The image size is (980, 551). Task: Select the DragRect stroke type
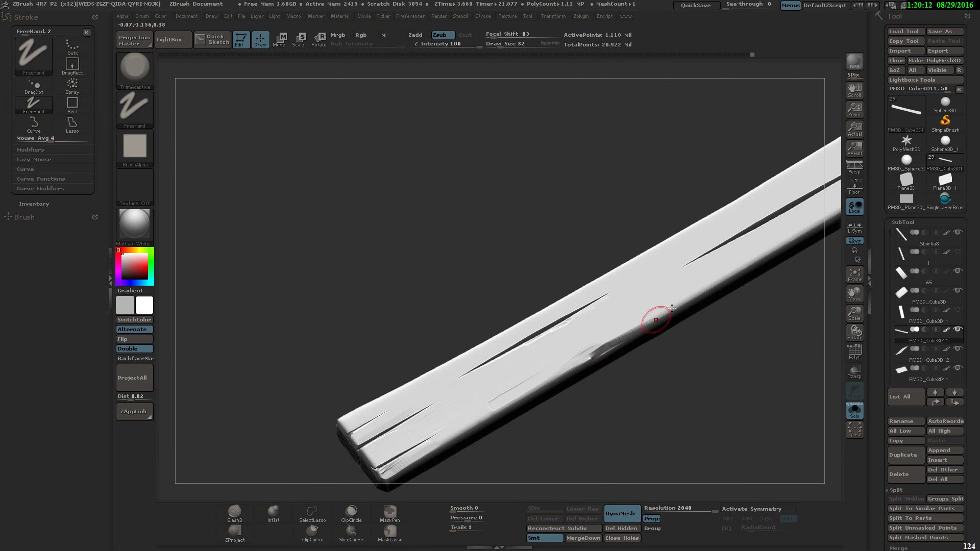click(72, 65)
